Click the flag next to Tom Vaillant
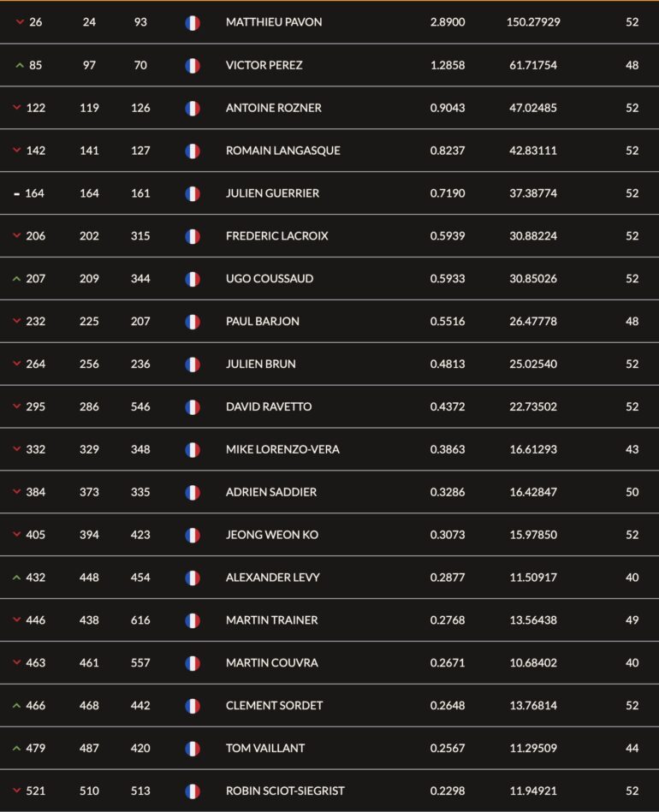The height and width of the screenshot is (812, 659). 193,748
